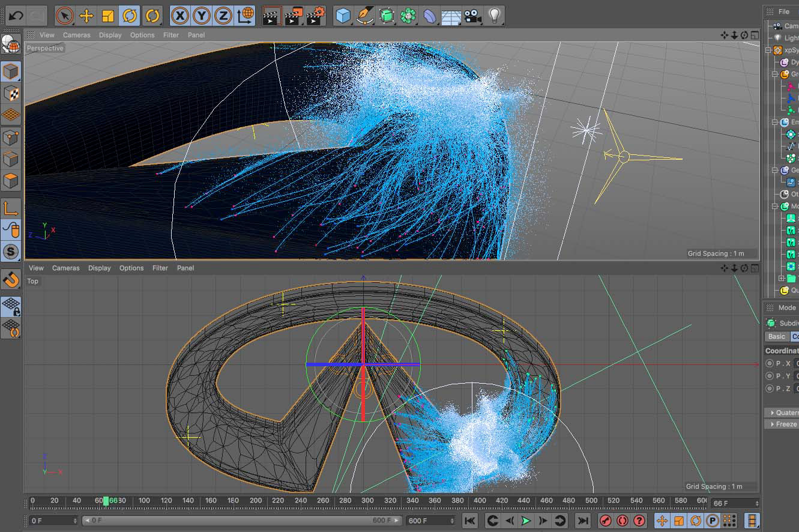Open the Floor environment objects icon
Screen dimensions: 799x532
point(451,16)
